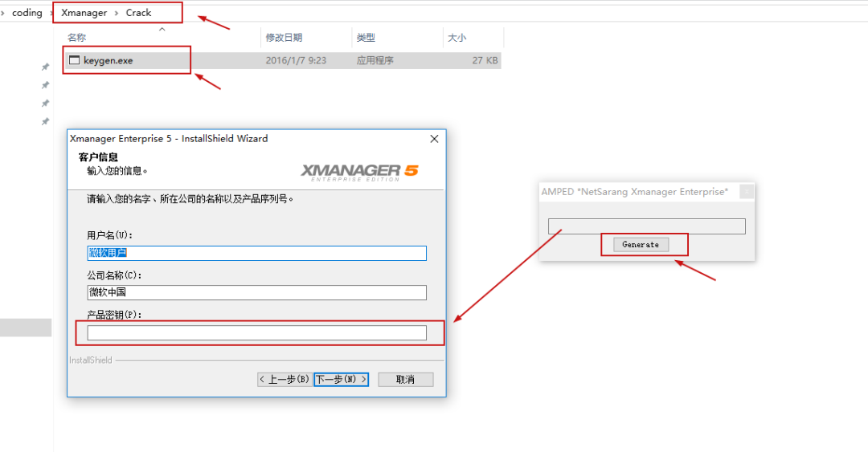Viewport: 868px width, 452px height.
Task: Cancel the installer with 取消
Action: click(x=406, y=380)
